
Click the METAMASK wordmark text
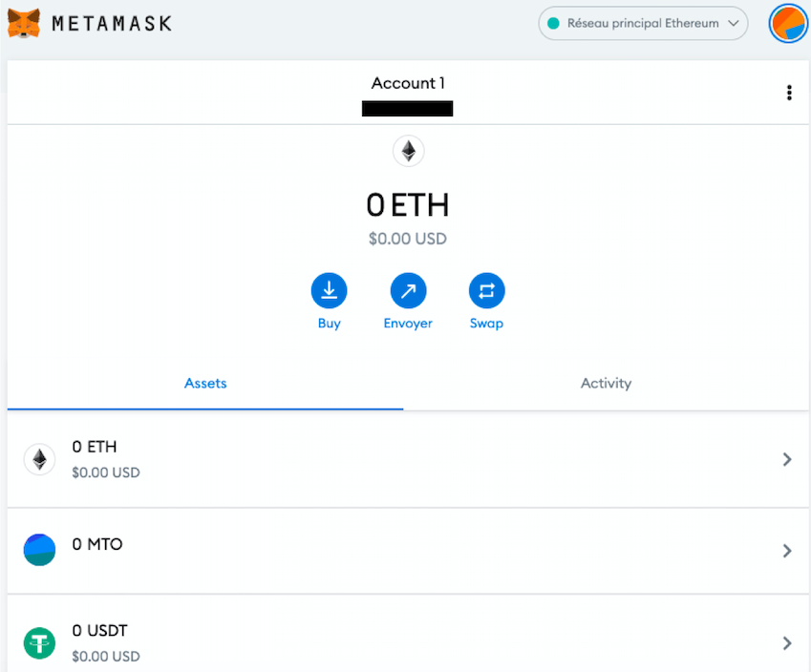112,24
